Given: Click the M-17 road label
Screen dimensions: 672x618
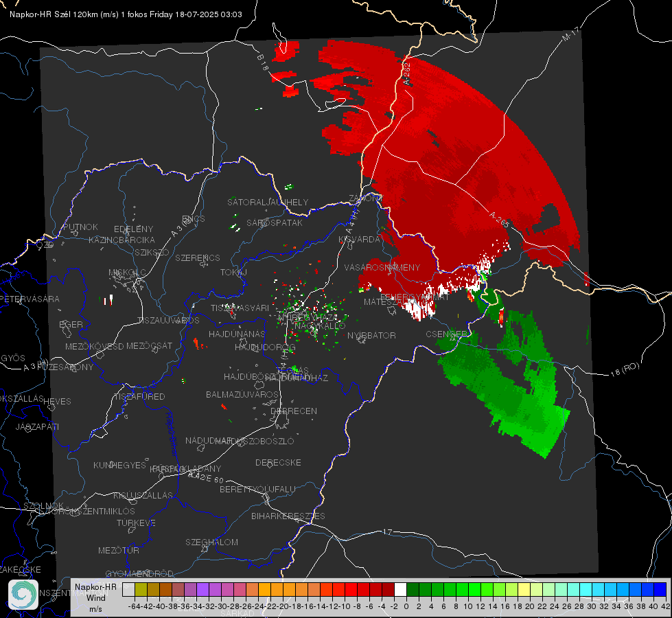Looking at the screenshot, I should [x=570, y=34].
